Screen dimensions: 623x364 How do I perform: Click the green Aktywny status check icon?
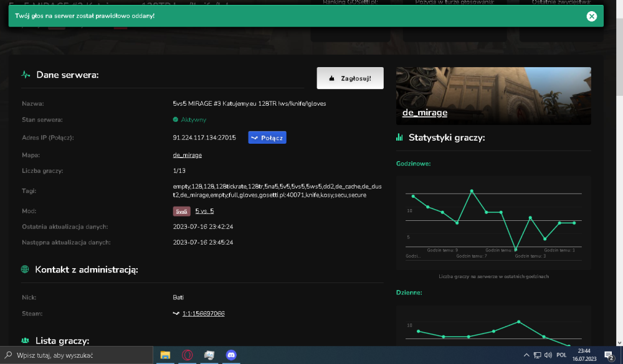[176, 119]
